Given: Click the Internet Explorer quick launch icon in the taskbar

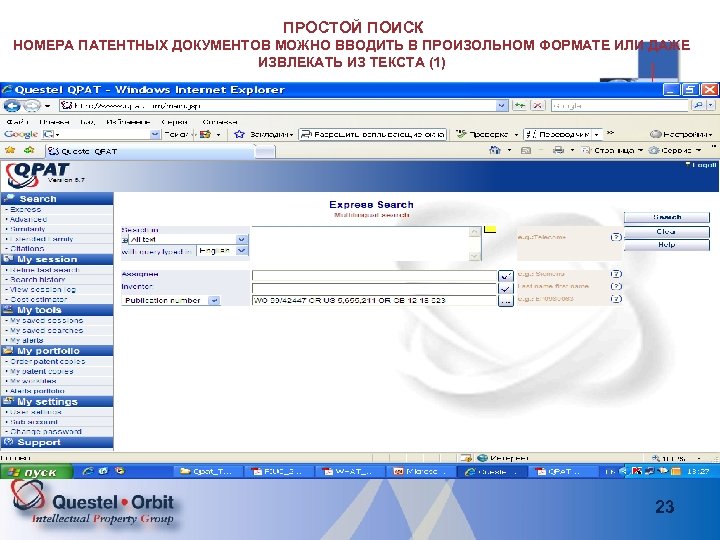Looking at the screenshot, I should coord(88,471).
